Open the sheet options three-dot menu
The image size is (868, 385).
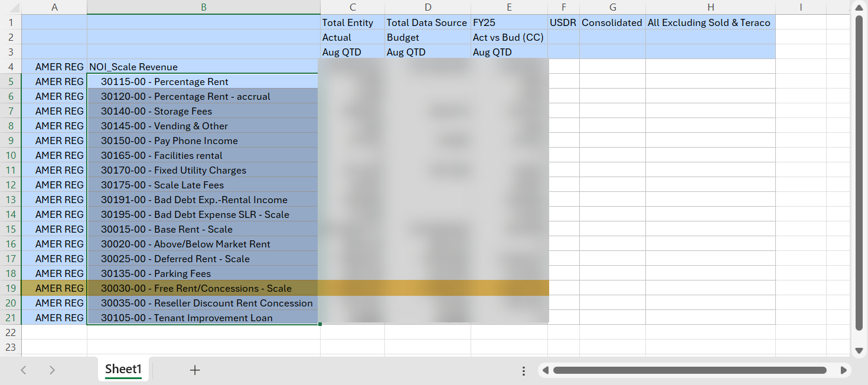tap(524, 371)
